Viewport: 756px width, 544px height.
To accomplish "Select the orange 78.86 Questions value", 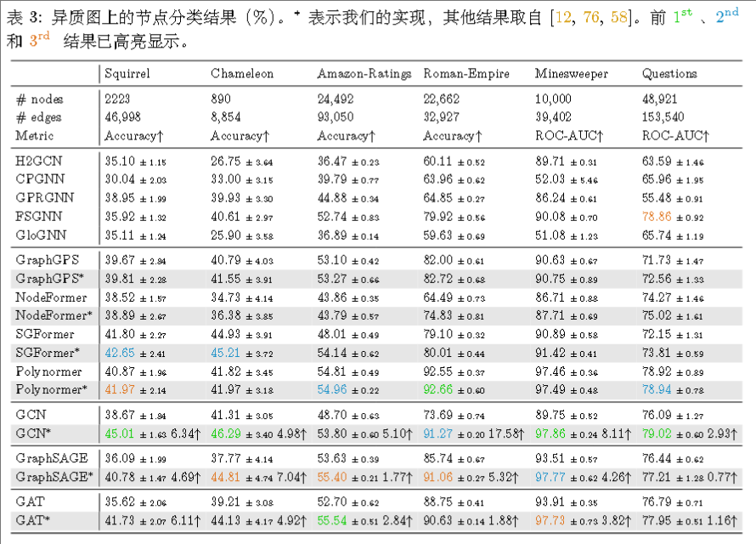I will 658,216.
